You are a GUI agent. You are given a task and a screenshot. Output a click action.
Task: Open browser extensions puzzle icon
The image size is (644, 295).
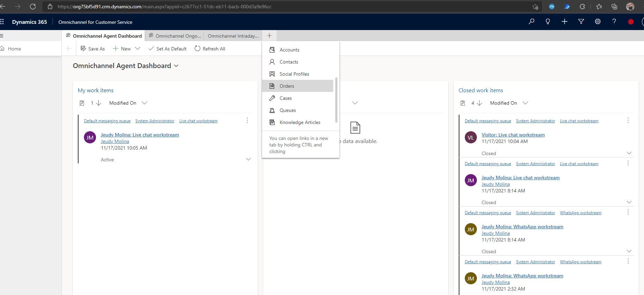(x=582, y=7)
